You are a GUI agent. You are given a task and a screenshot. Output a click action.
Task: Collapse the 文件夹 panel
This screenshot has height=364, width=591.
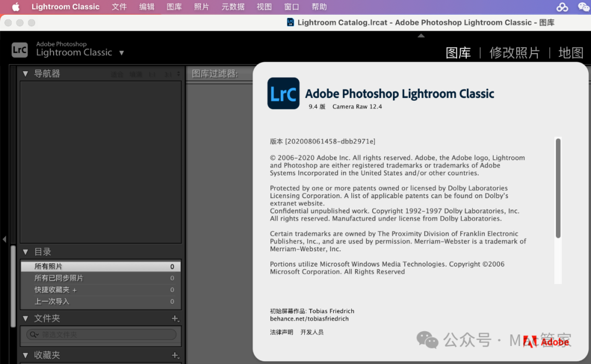tap(25, 319)
